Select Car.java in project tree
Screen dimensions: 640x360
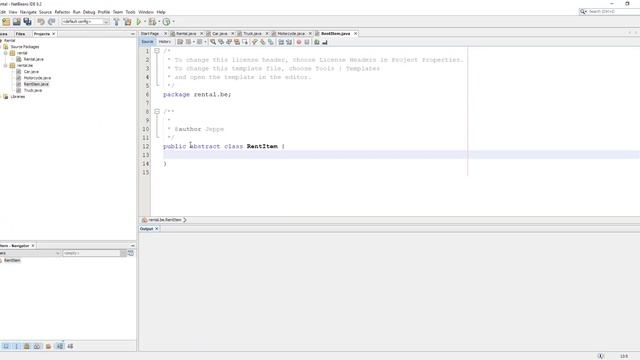tap(31, 72)
